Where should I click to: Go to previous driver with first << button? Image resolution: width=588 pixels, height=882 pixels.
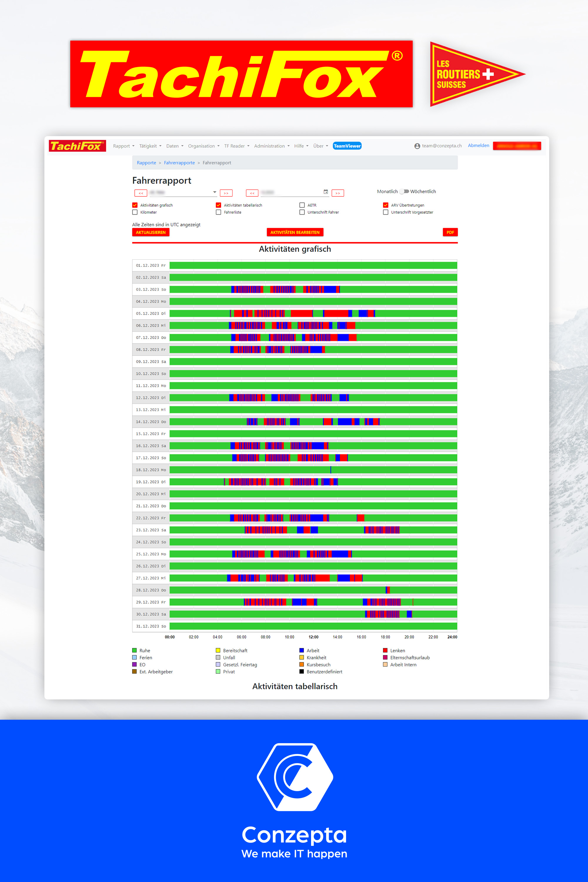point(141,193)
